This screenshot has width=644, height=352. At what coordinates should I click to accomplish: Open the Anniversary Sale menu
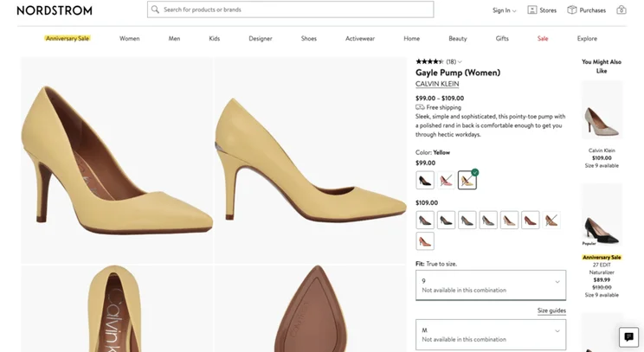click(x=68, y=38)
